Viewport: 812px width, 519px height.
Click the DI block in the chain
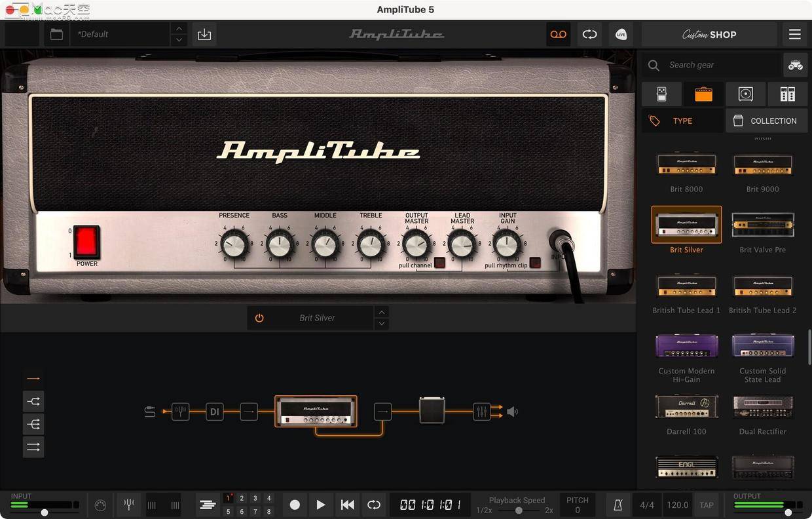[x=215, y=412]
